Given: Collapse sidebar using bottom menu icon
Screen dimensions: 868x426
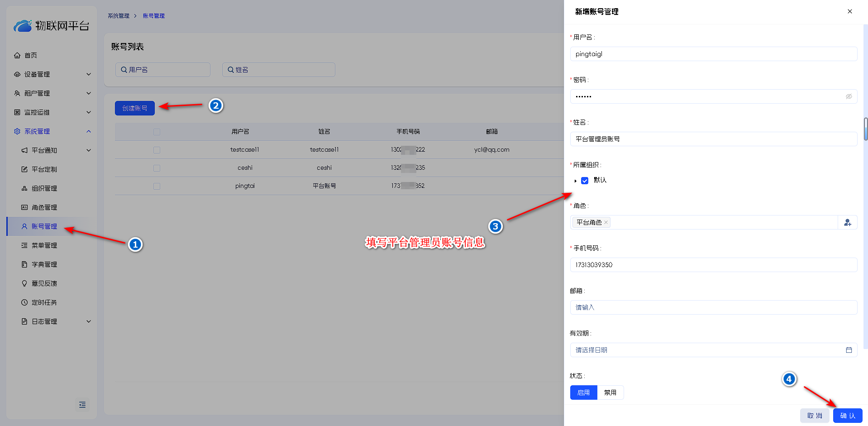Looking at the screenshot, I should pos(82,405).
